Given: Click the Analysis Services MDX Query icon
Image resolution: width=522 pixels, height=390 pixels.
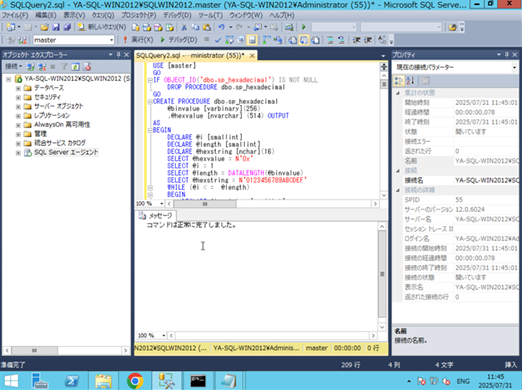Looking at the screenshot, I should coord(147,27).
